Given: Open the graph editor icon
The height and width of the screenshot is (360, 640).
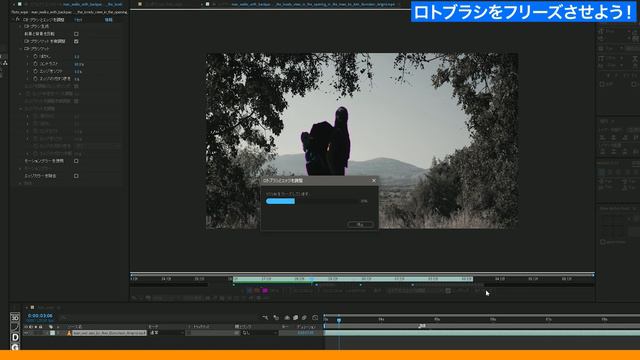Looking at the screenshot, I should click(315, 318).
